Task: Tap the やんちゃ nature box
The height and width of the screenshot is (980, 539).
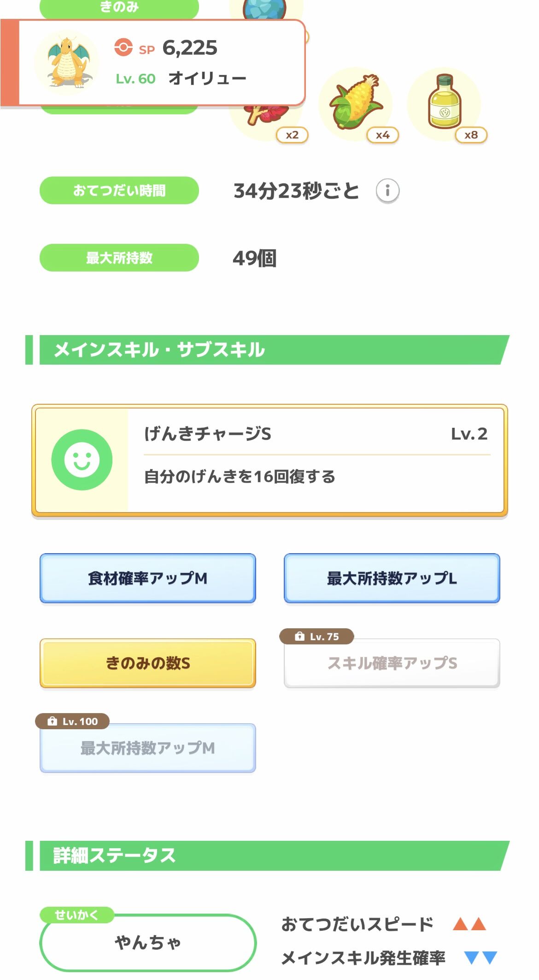Action: [x=148, y=942]
